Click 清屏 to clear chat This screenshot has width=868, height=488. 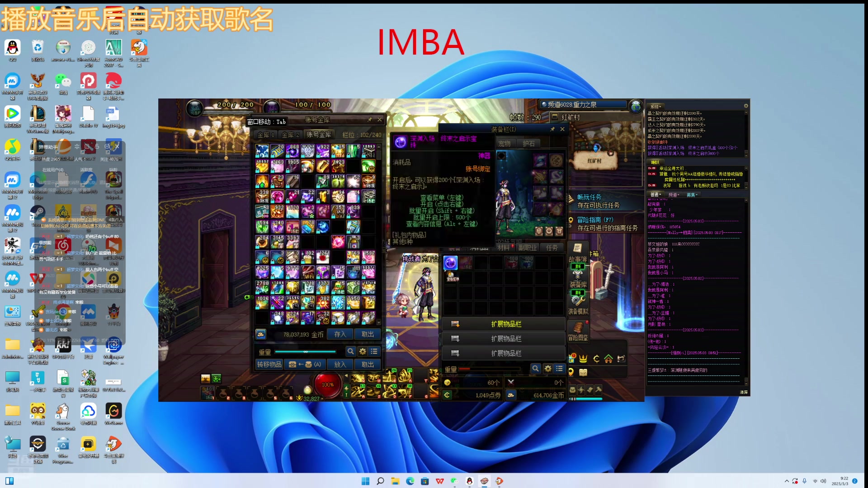point(744,392)
